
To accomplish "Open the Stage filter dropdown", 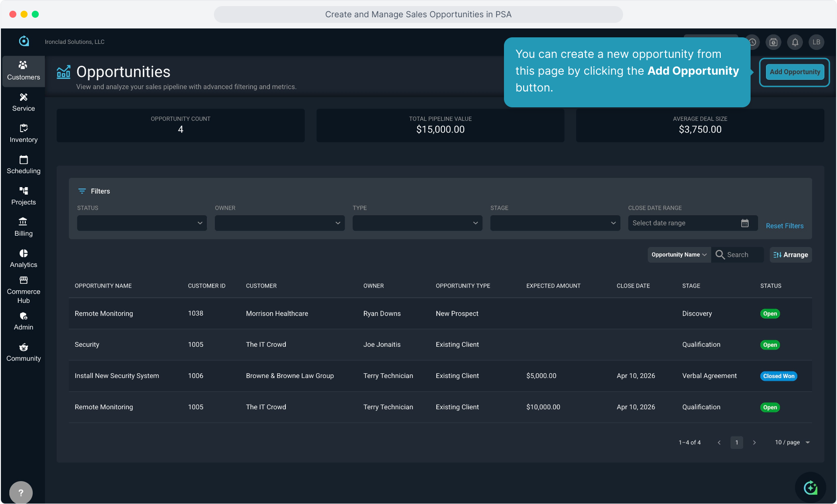I will pos(555,223).
